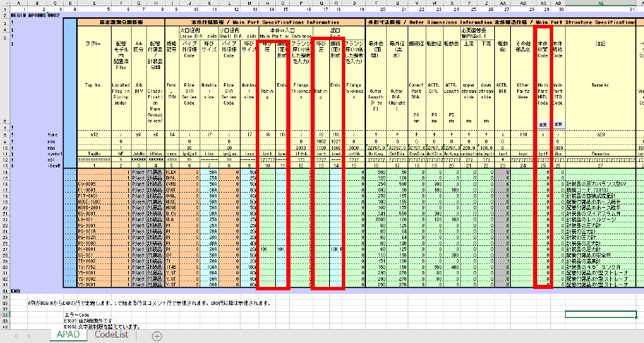
Task: Click the 's12' type cell under Tag No.
Action: (94, 134)
